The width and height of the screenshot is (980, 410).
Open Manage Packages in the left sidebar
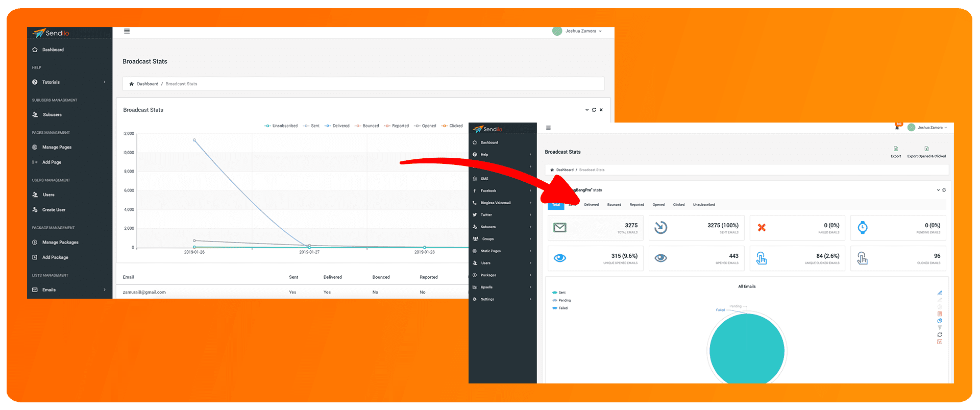(60, 243)
